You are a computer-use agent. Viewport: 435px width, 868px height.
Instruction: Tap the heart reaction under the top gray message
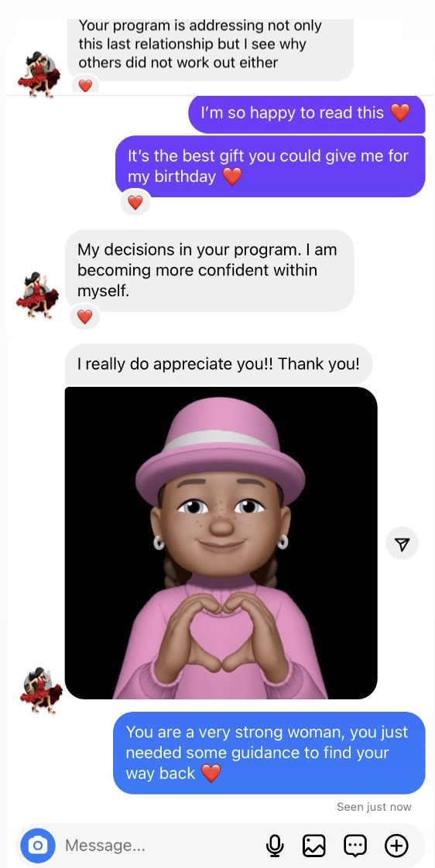[x=85, y=86]
